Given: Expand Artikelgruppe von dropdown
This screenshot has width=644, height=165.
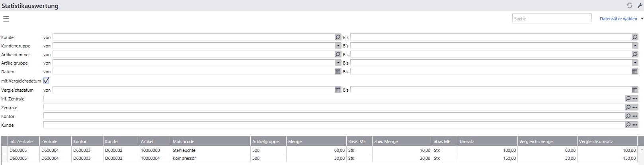Looking at the screenshot, I should click(338, 63).
